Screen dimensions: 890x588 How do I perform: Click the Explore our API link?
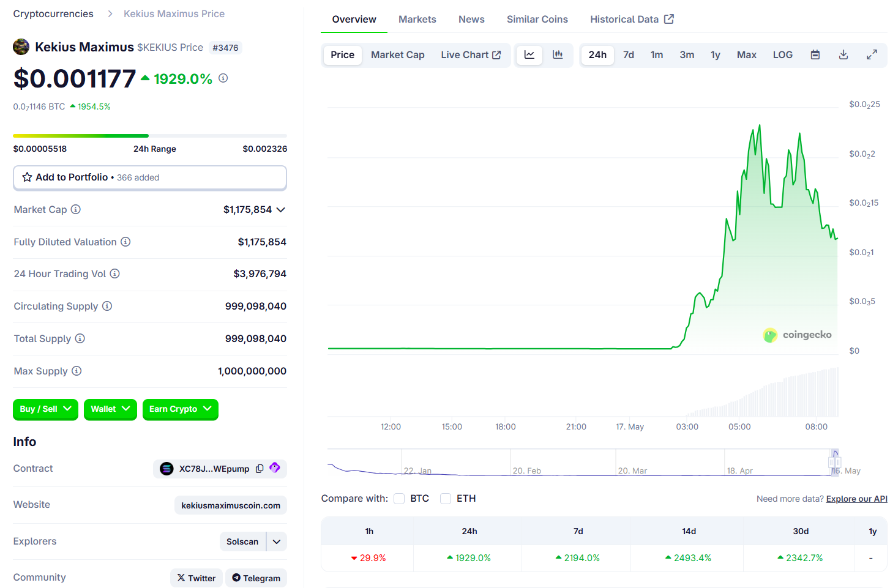coord(856,499)
